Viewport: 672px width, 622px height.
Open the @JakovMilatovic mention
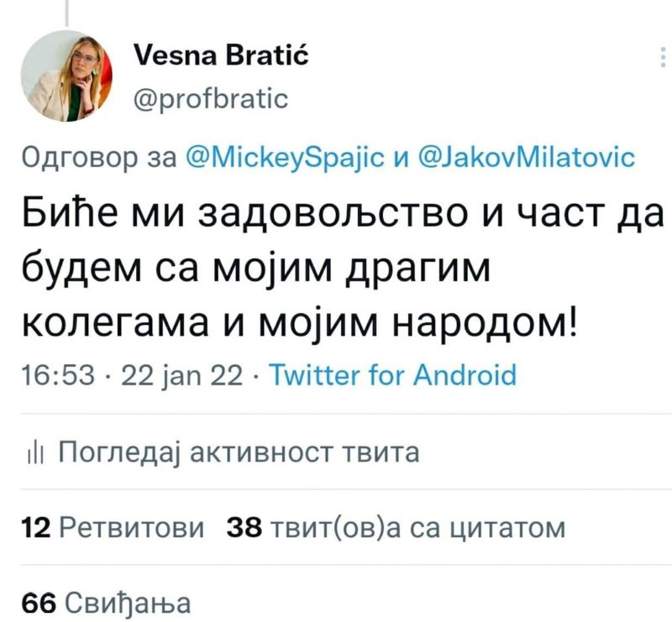point(526,157)
